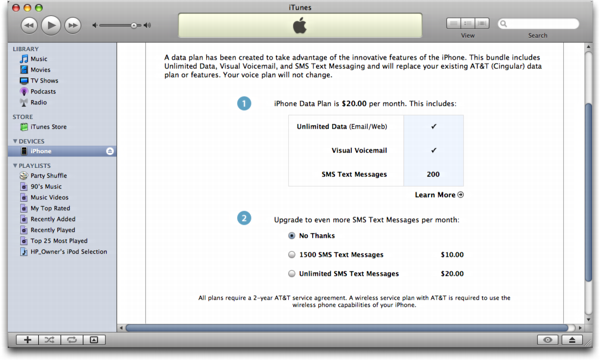Toggle shuffle button at bottom
This screenshot has height=360, width=600.
coord(49,340)
